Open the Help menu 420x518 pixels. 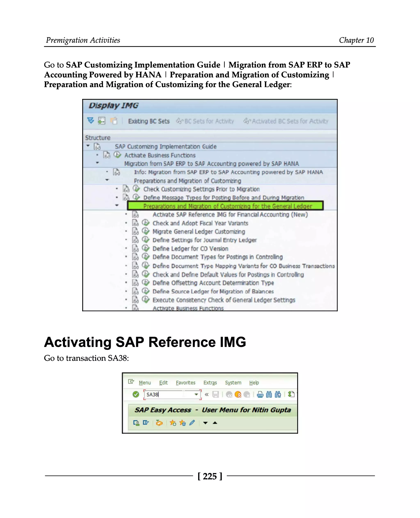pos(254,383)
